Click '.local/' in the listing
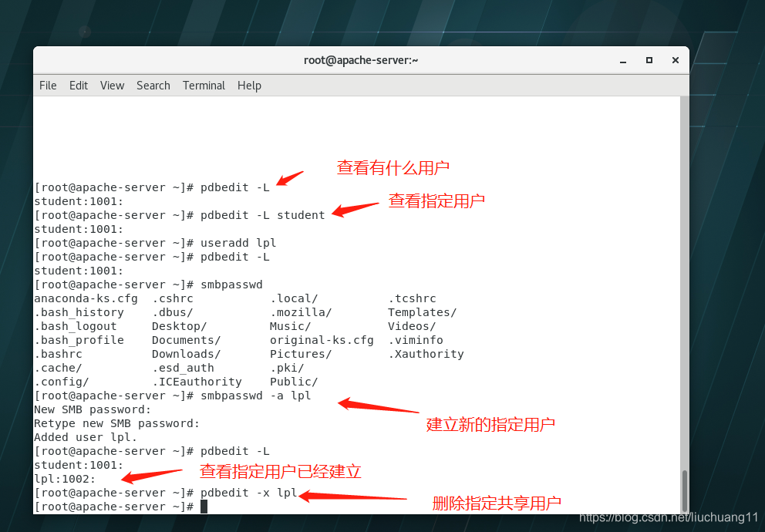The image size is (765, 532). click(x=294, y=298)
